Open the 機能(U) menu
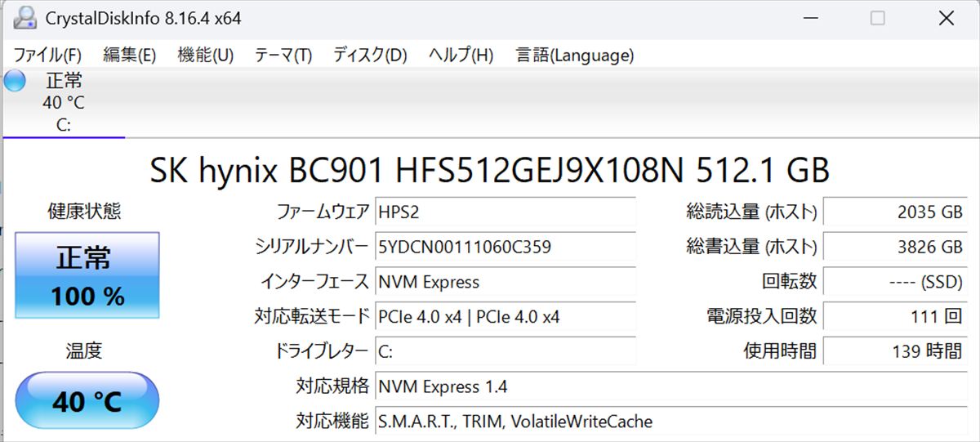980x442 pixels. (206, 56)
